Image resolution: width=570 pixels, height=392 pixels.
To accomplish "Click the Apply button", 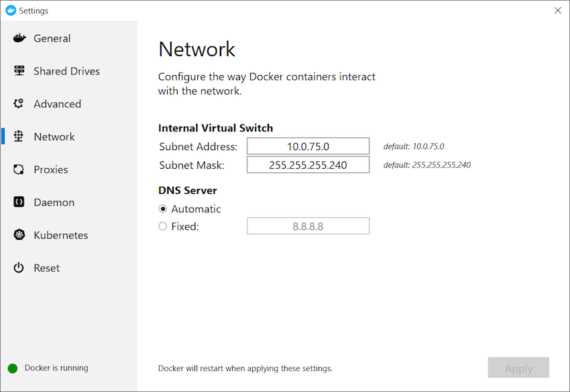I will tap(518, 367).
